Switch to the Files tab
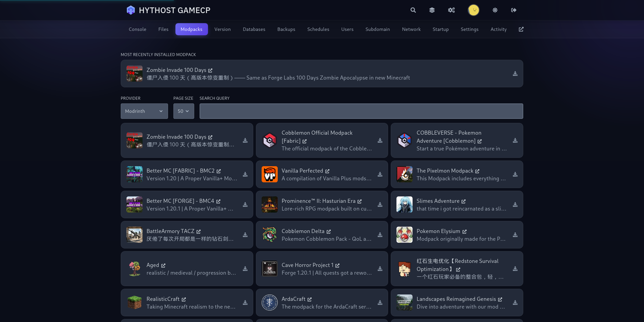644x322 pixels. tap(163, 29)
